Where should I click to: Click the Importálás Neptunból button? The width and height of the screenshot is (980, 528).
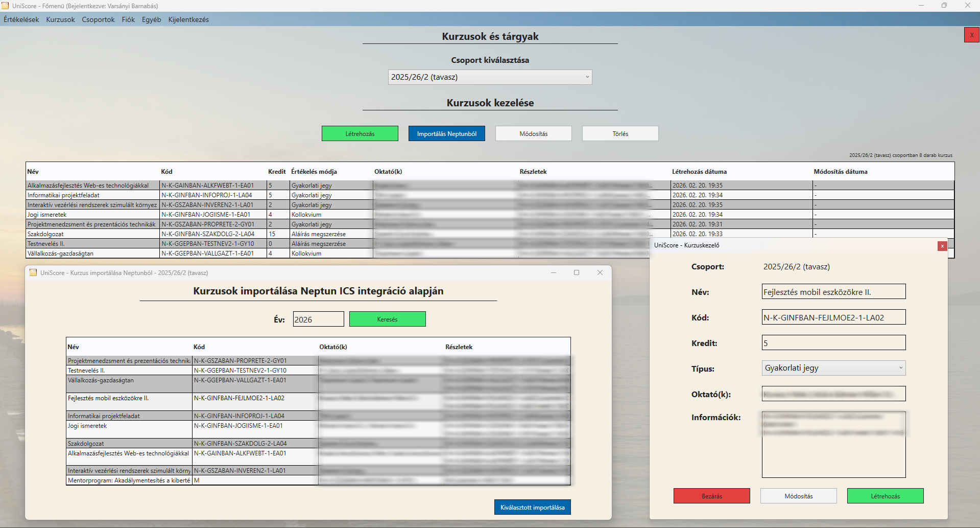point(446,133)
